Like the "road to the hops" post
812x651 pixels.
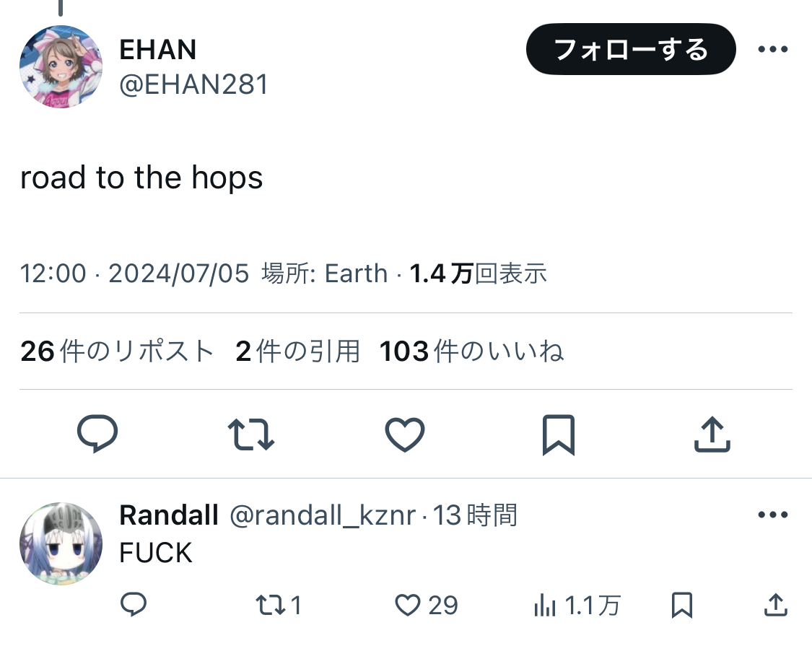(x=404, y=434)
